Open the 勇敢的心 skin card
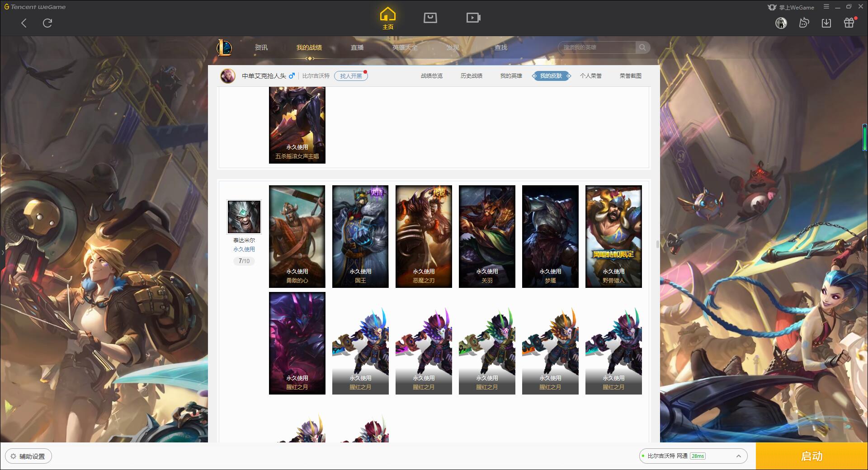 click(x=297, y=236)
